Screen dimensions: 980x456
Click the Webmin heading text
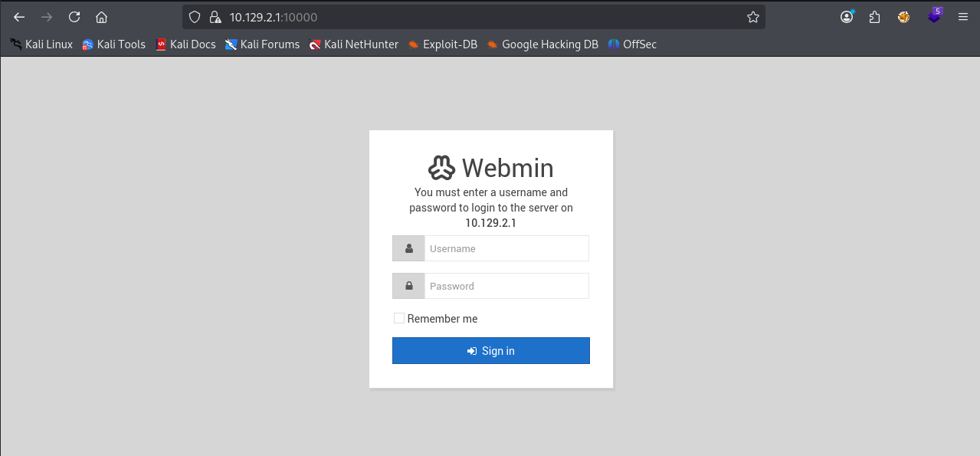507,168
